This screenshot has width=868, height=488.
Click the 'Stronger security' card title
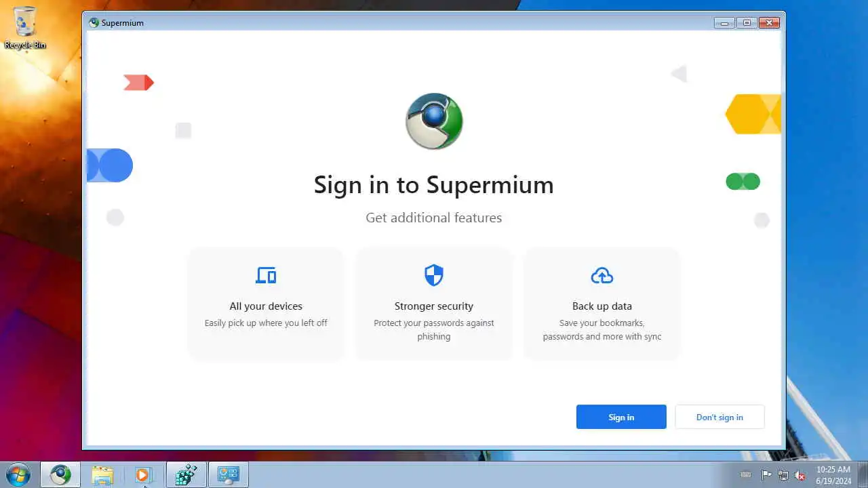point(434,306)
